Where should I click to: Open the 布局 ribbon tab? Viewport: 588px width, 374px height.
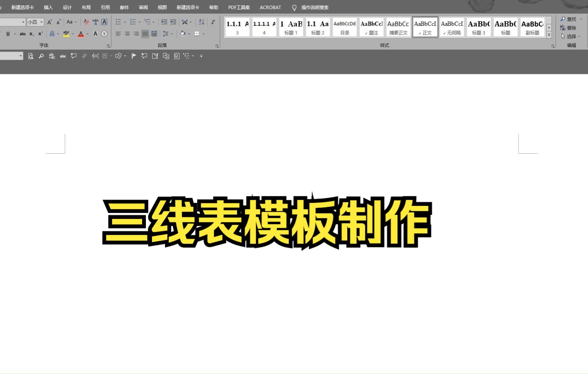point(86,7)
